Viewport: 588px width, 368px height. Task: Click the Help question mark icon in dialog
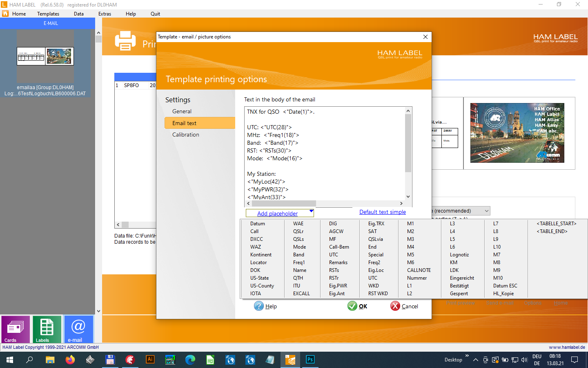pyautogui.click(x=259, y=306)
